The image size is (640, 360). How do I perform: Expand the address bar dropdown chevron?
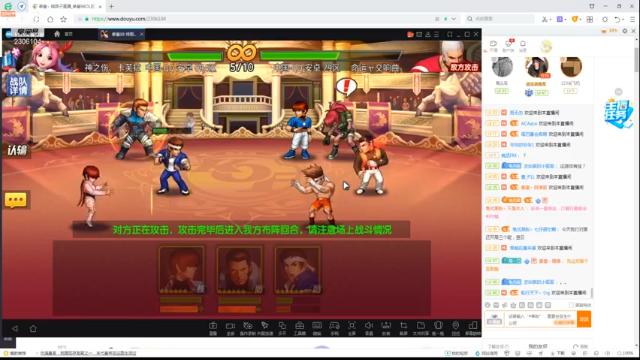click(x=453, y=19)
